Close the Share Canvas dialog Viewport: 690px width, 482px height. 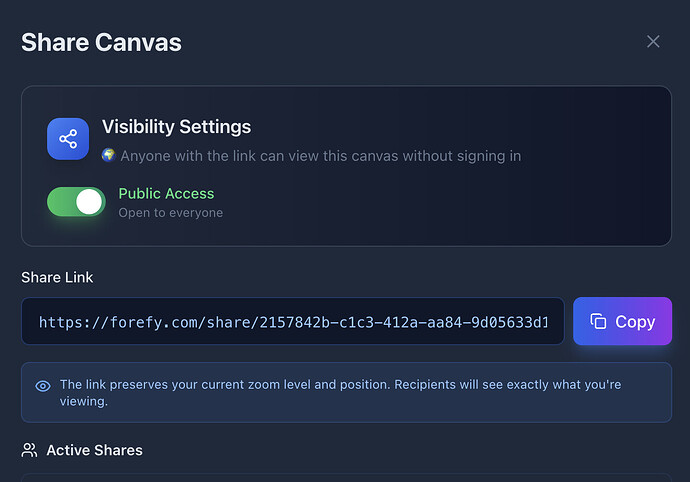[653, 41]
